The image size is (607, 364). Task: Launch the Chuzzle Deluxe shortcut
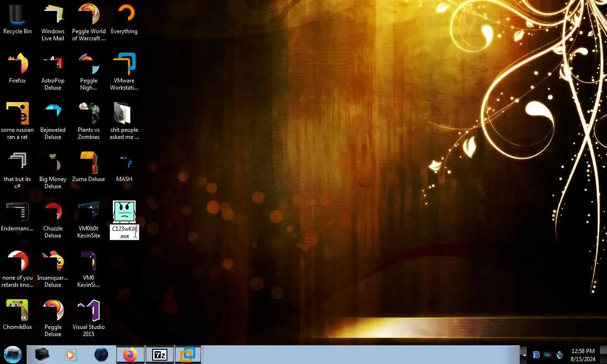click(x=53, y=220)
